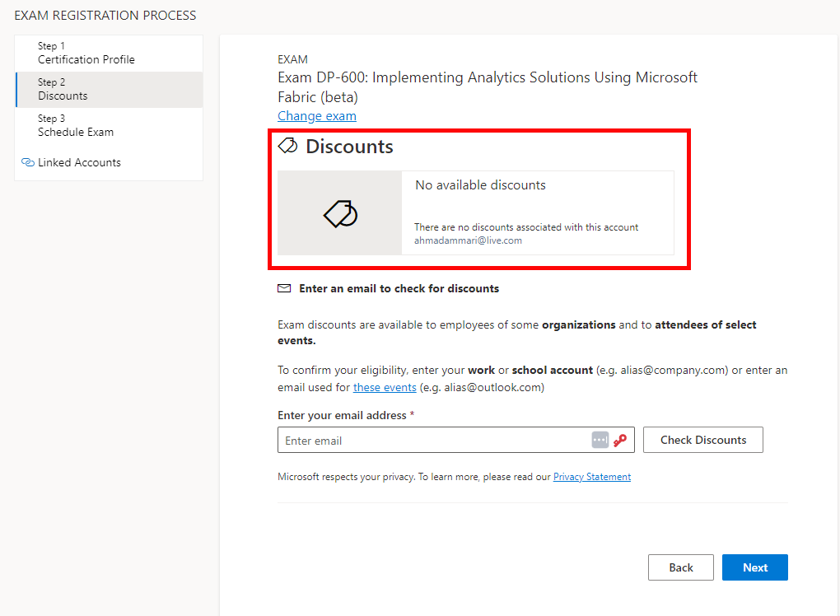Click the Exam DP-600 title text

pos(488,86)
